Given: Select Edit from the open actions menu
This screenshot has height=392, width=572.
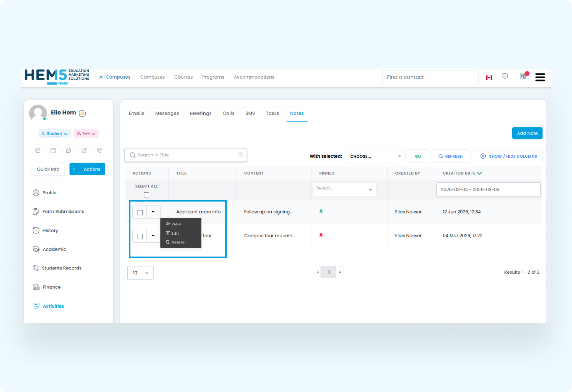Looking at the screenshot, I should pos(174,233).
